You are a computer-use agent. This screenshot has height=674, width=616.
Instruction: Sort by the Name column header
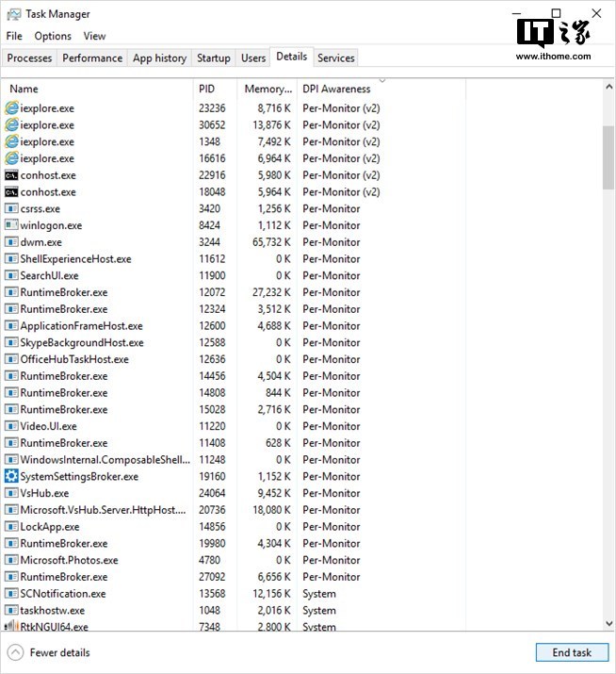(98, 89)
